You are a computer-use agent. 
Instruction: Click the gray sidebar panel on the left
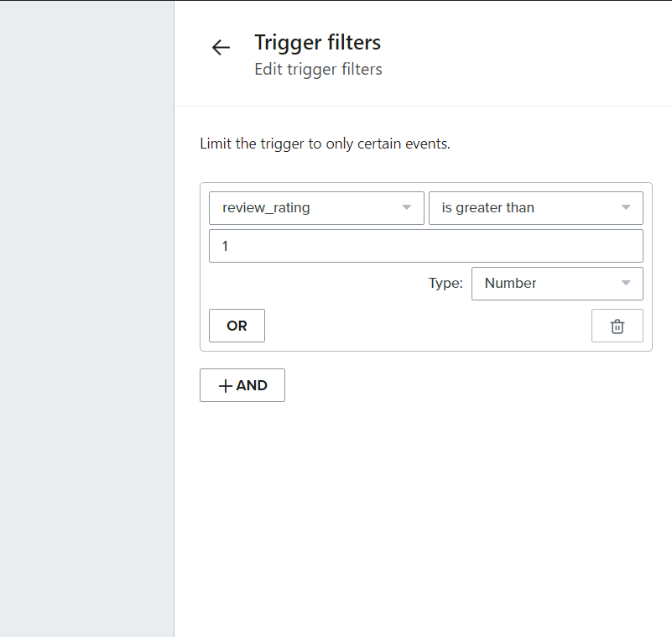(87, 319)
